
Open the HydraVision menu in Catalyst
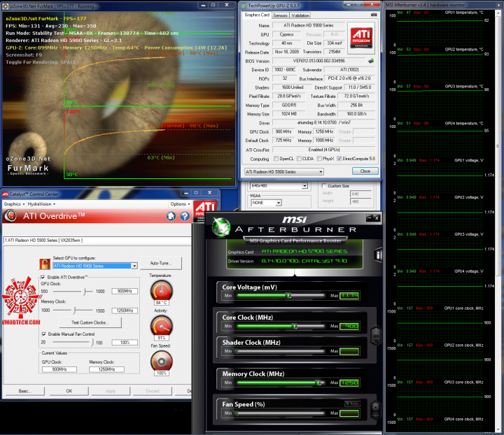pyautogui.click(x=41, y=204)
